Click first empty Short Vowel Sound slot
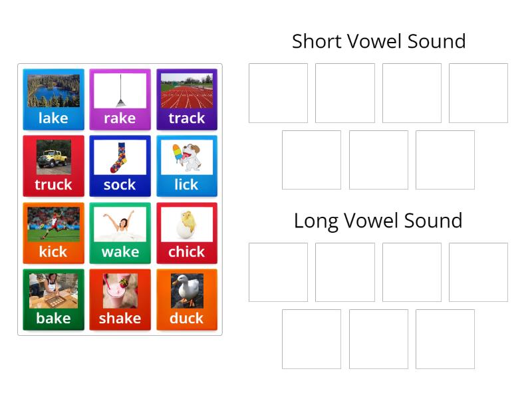The image size is (532, 399). [x=278, y=93]
